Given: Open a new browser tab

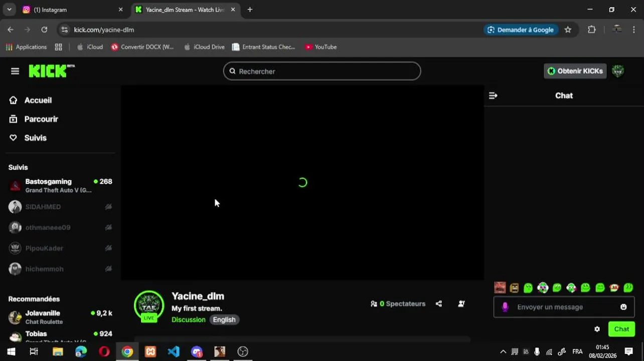Looking at the screenshot, I should [x=250, y=10].
